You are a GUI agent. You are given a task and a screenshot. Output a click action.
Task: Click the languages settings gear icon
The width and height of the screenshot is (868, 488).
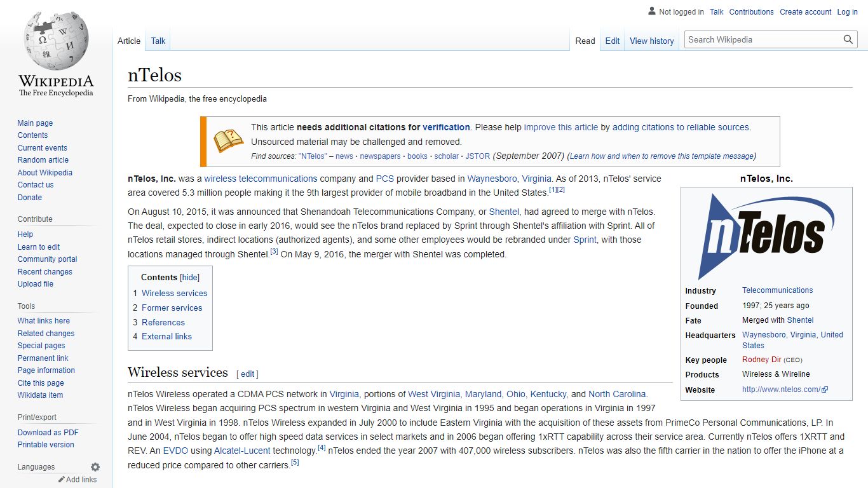point(95,467)
